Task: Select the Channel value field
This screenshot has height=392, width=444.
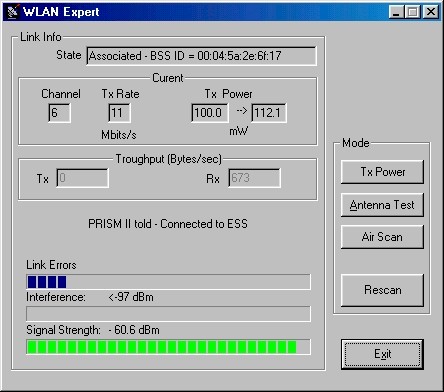Action: [x=59, y=113]
